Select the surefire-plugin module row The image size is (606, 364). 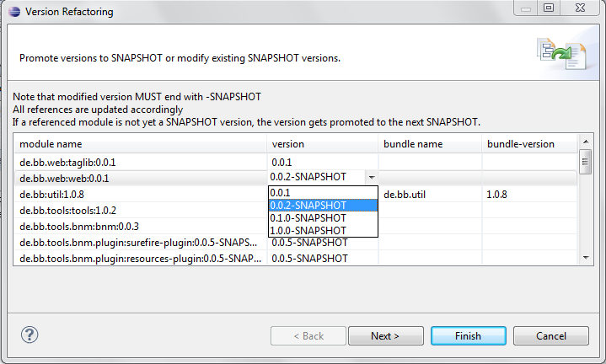point(296,243)
